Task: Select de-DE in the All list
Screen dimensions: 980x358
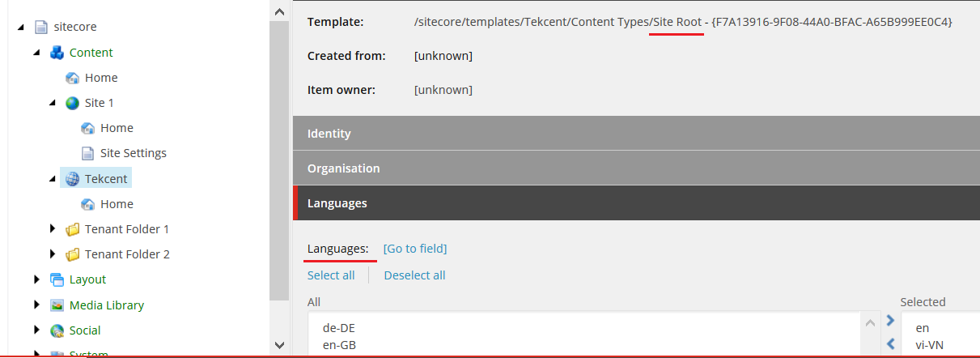Action: pyautogui.click(x=338, y=328)
